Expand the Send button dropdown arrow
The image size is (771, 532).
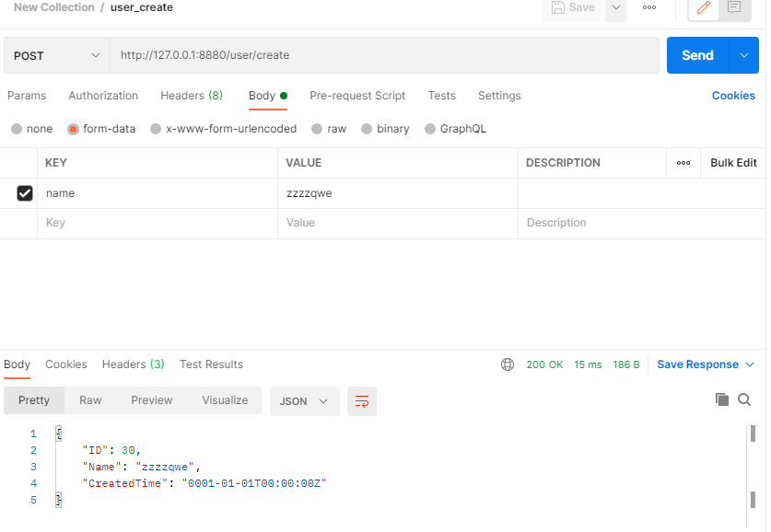pos(744,55)
